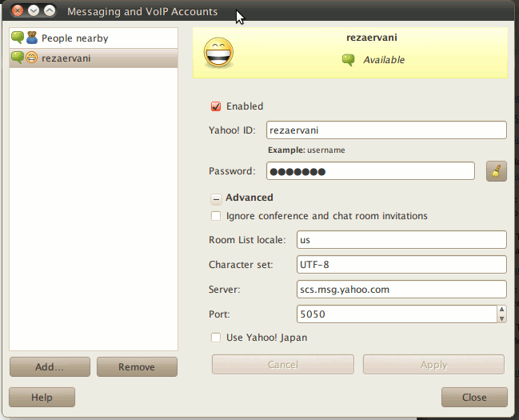The width and height of the screenshot is (519, 420).
Task: Select rezaervani account in list
Action: pyautogui.click(x=94, y=58)
